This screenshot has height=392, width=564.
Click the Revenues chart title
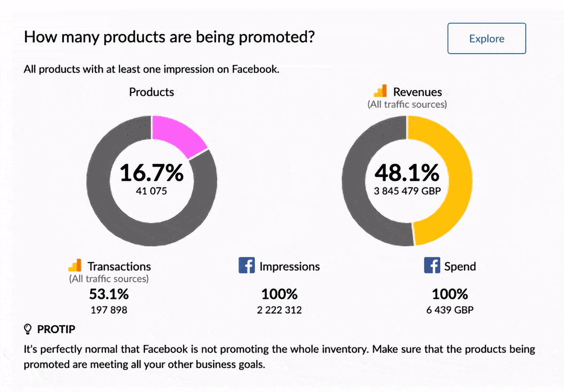[x=417, y=92]
